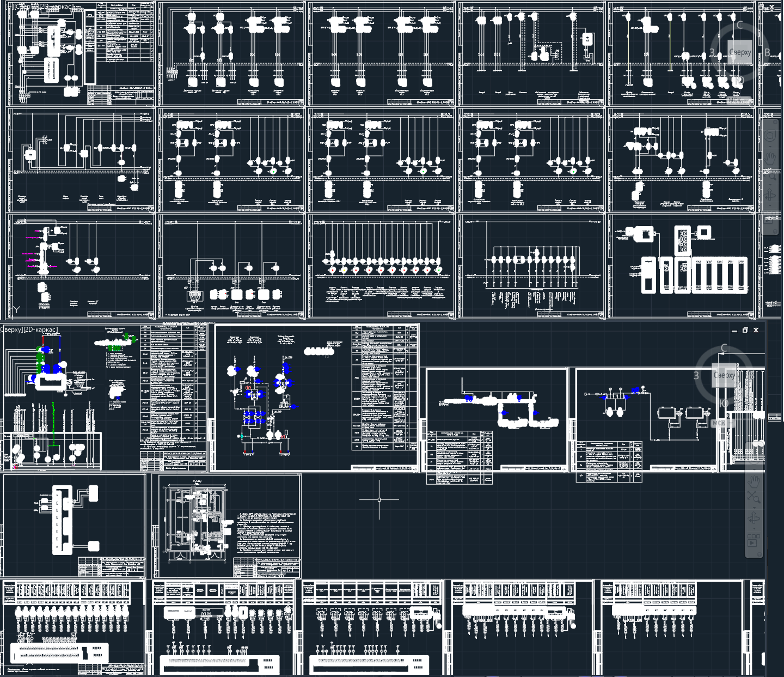Activate Orbit tool in upper navigation bar
This screenshot has width=784, height=677.
pos(770,194)
